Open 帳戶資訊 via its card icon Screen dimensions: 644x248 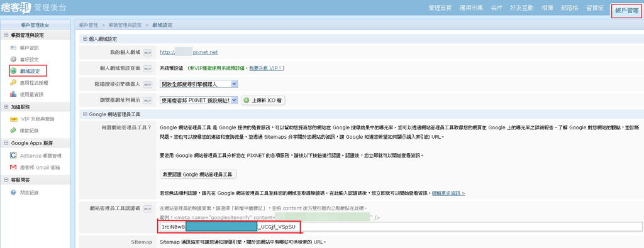click(x=13, y=48)
